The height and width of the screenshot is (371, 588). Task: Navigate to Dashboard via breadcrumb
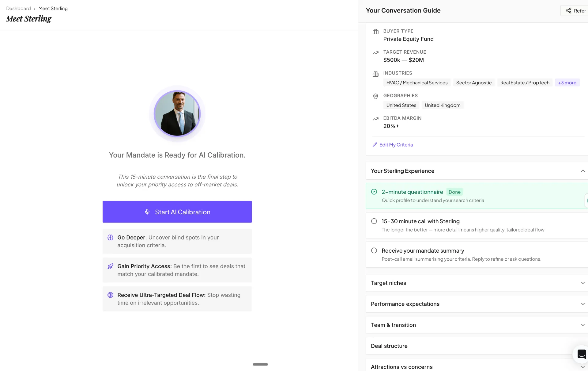[x=18, y=8]
